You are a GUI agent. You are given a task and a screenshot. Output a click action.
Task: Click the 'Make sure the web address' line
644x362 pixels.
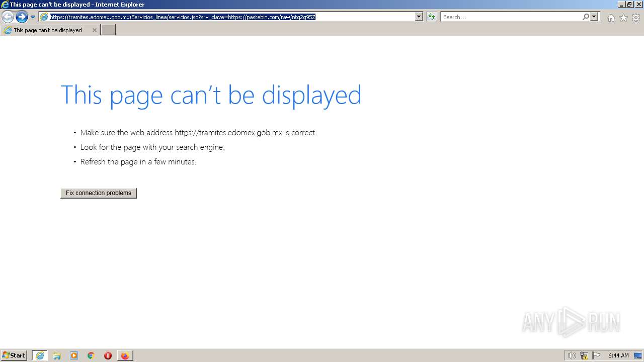pyautogui.click(x=198, y=133)
